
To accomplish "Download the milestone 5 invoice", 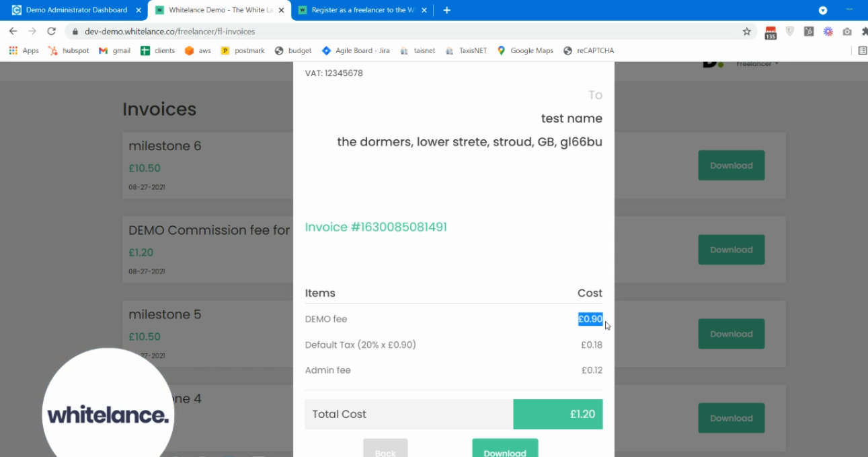I will click(732, 334).
